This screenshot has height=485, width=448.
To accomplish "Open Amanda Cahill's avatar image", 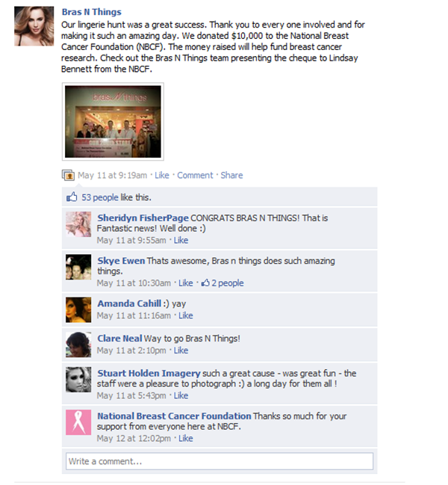I will (78, 309).
